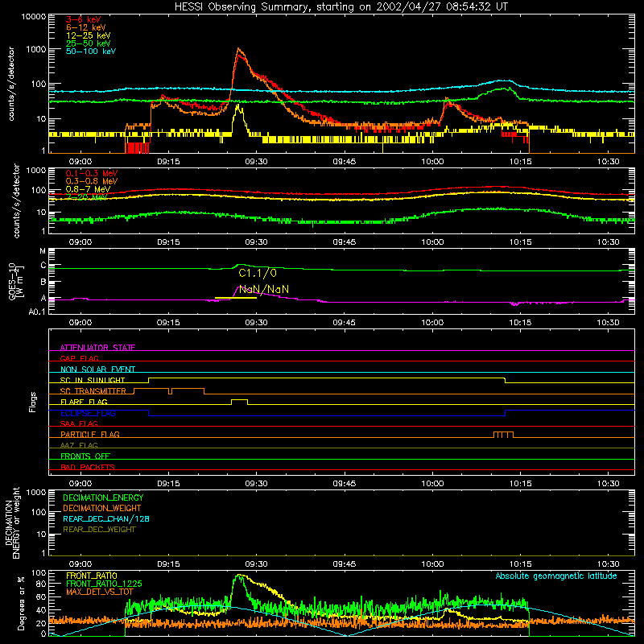Screen dimensions: 644x644
Task: Click the Flags axis label
Action: pyautogui.click(x=33, y=402)
